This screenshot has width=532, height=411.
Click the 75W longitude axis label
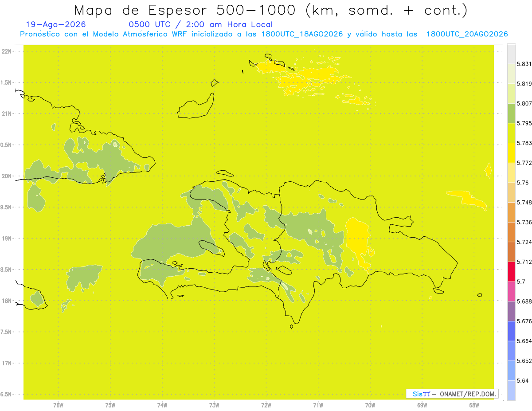point(110,405)
